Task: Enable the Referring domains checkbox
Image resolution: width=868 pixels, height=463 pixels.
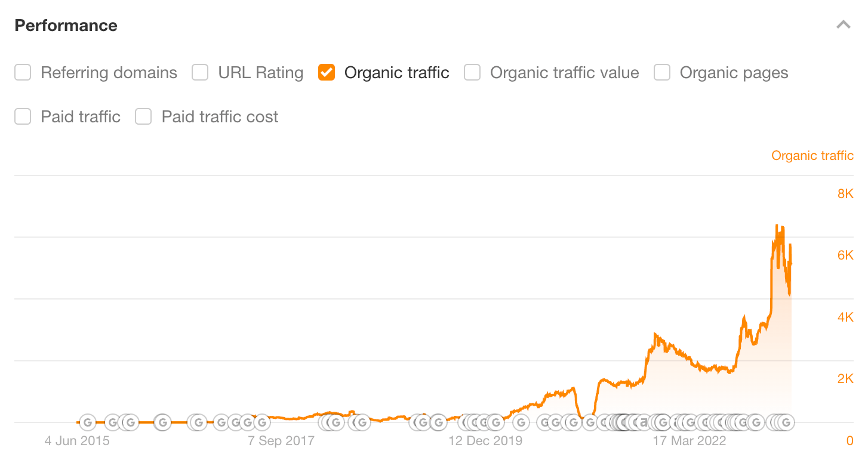Action: [22, 72]
